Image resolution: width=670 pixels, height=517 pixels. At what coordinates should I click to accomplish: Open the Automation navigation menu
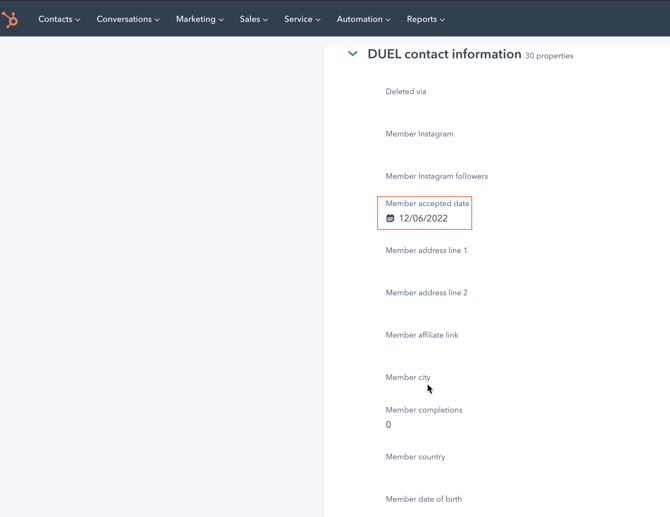(x=363, y=19)
